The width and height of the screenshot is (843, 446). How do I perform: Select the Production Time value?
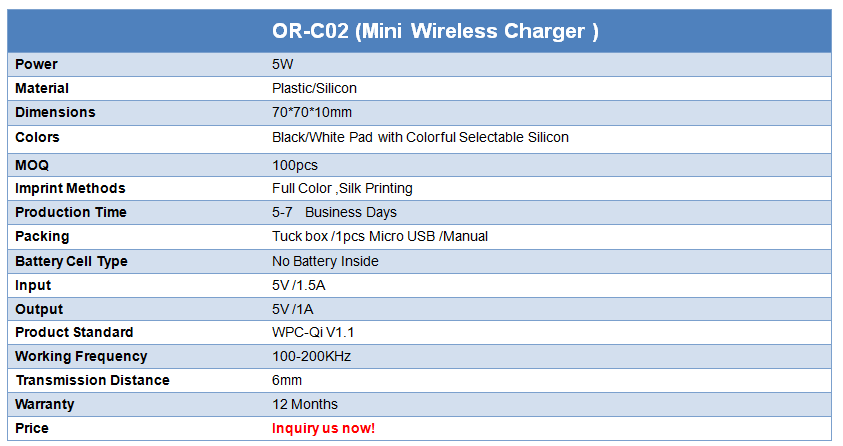pos(334,212)
